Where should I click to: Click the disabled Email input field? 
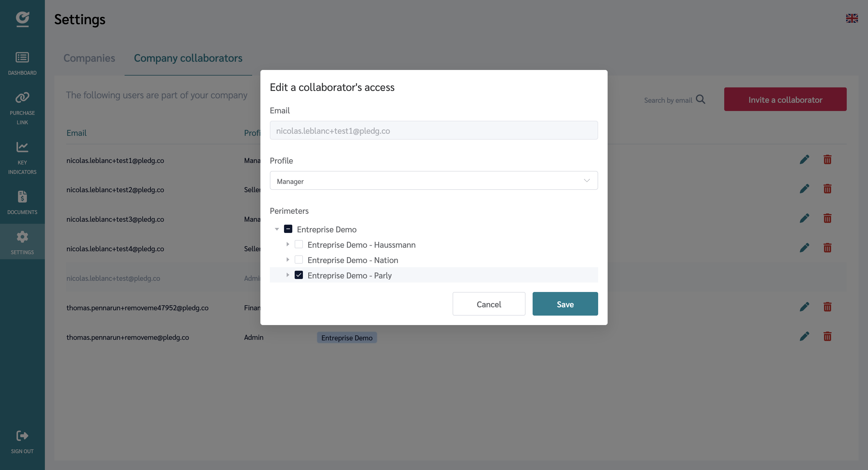[434, 130]
